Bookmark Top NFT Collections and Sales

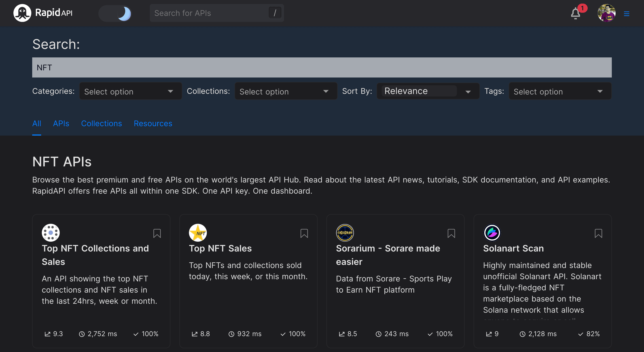(157, 233)
